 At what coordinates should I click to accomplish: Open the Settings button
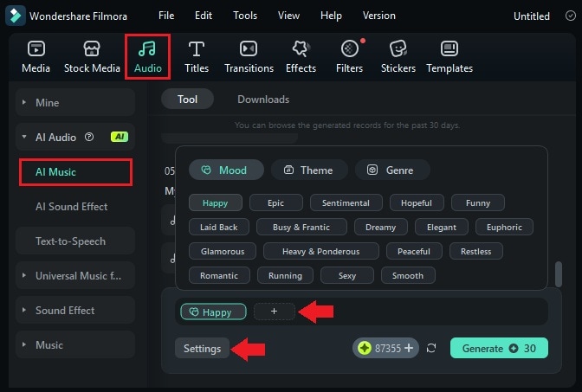203,348
